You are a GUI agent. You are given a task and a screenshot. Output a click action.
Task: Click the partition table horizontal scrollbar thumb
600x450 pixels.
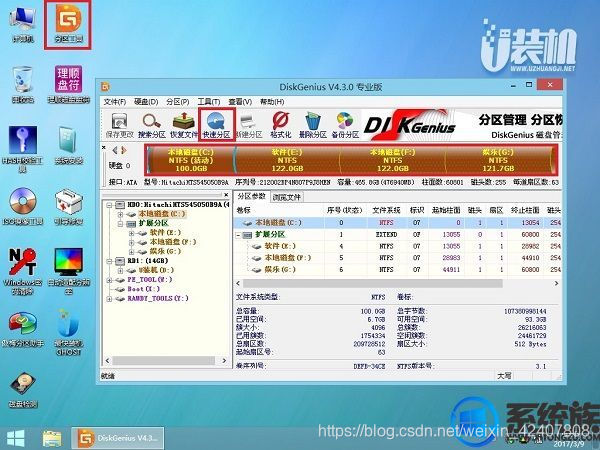pos(373,284)
